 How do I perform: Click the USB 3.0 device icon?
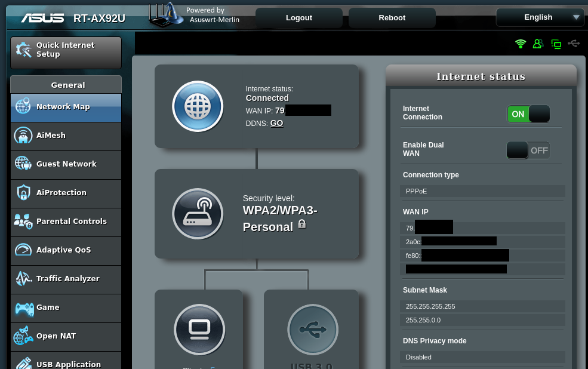coord(312,329)
